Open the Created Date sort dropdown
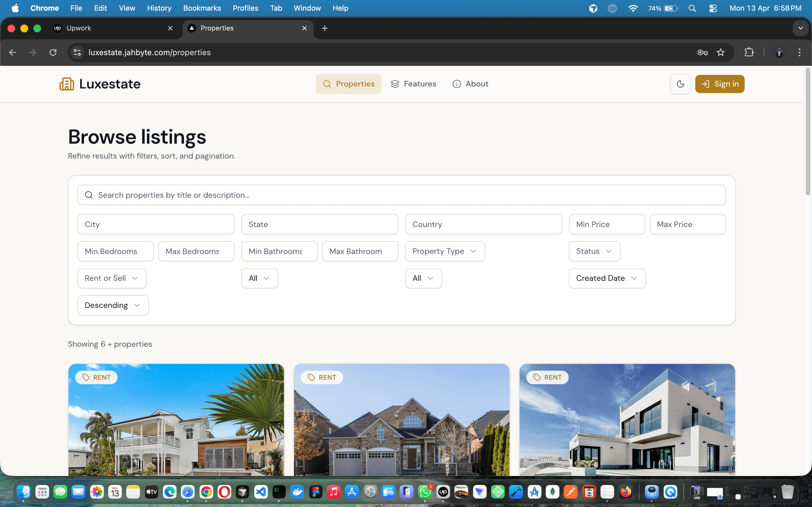The image size is (812, 507). pyautogui.click(x=607, y=278)
